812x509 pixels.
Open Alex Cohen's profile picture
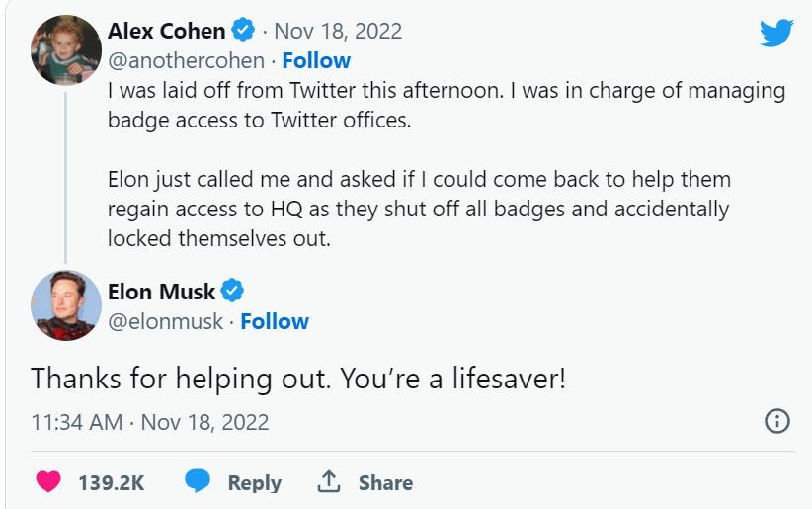coord(66,50)
